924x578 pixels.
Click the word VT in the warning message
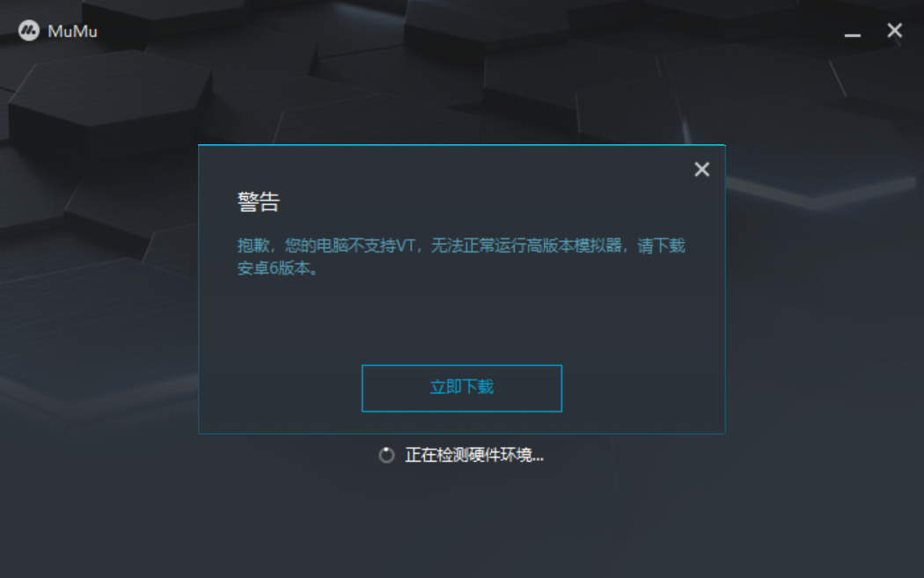coord(406,245)
